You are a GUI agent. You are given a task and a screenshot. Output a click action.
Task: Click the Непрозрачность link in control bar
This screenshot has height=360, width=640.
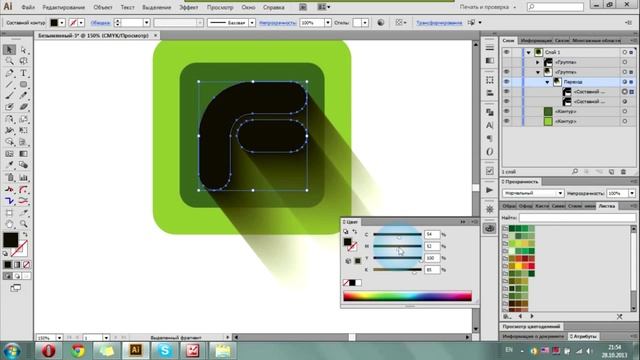[x=278, y=23]
